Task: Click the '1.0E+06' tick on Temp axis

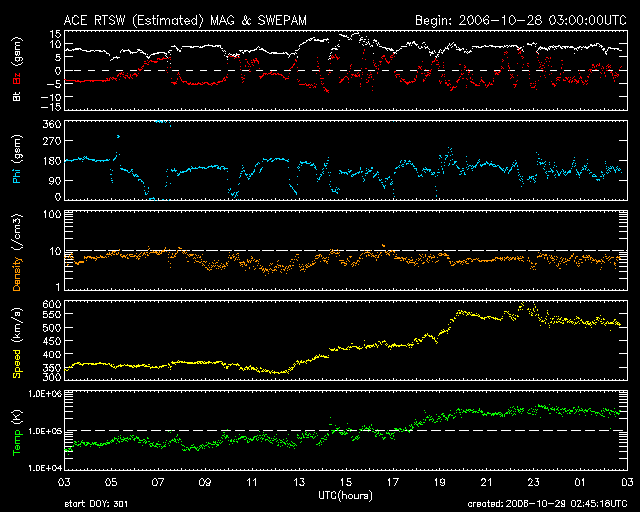Action: [45, 394]
